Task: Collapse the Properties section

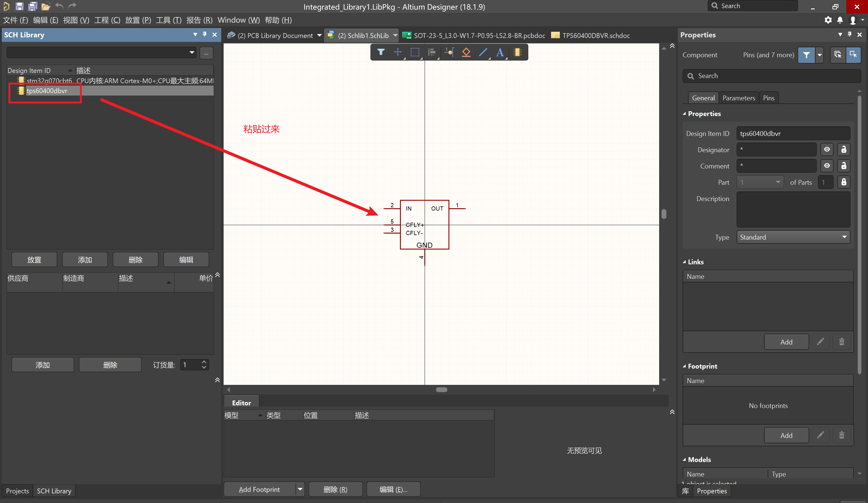Action: (x=684, y=114)
